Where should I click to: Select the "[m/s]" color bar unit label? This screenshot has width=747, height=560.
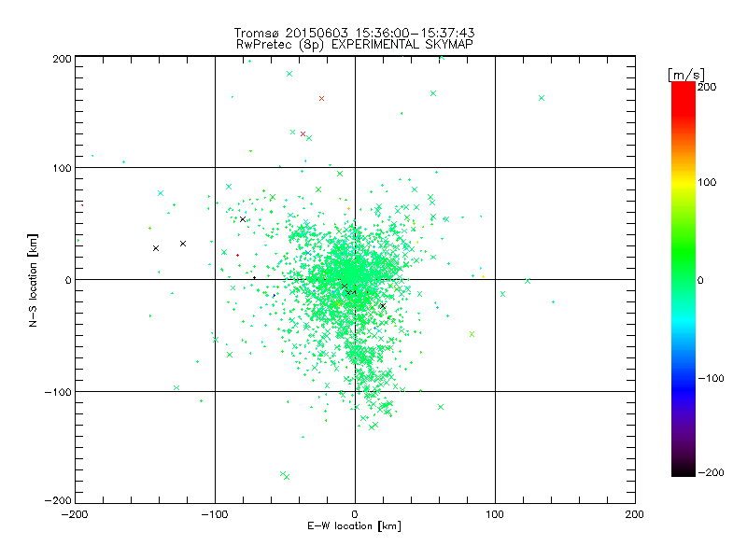click(686, 75)
